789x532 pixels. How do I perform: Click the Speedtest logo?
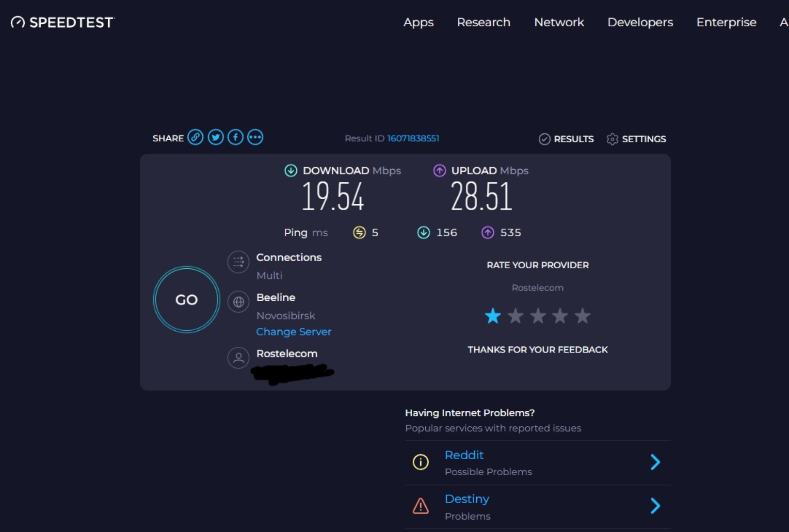(62, 22)
